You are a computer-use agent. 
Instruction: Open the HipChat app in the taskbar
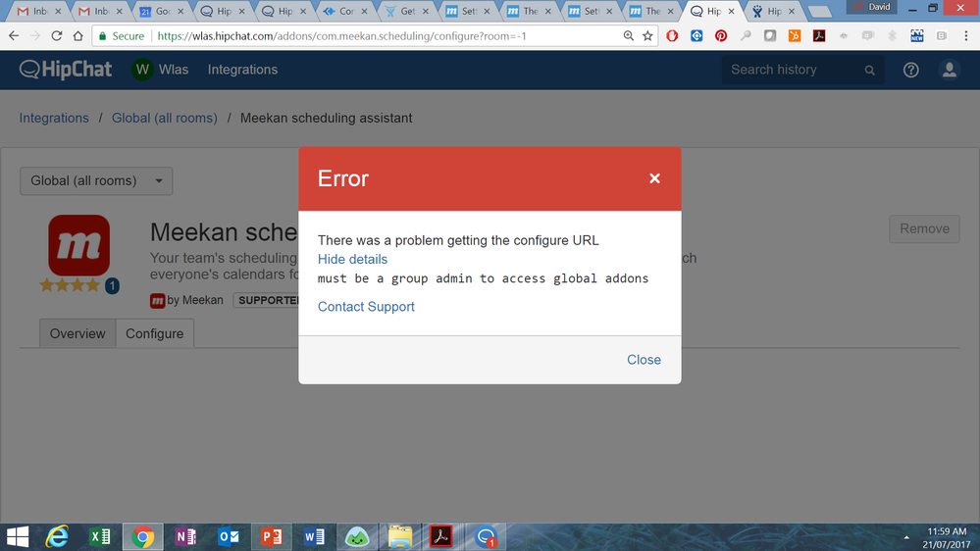(486, 537)
